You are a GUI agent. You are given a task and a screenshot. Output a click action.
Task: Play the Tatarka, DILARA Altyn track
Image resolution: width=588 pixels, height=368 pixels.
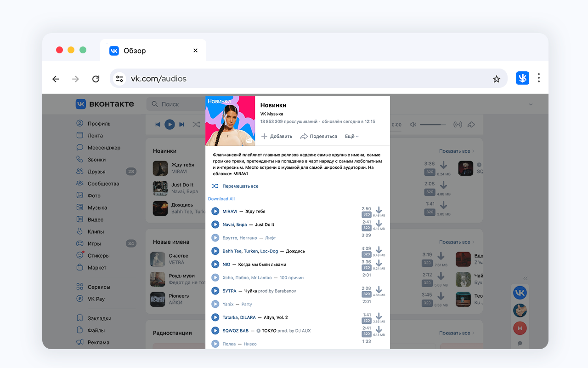click(x=215, y=317)
